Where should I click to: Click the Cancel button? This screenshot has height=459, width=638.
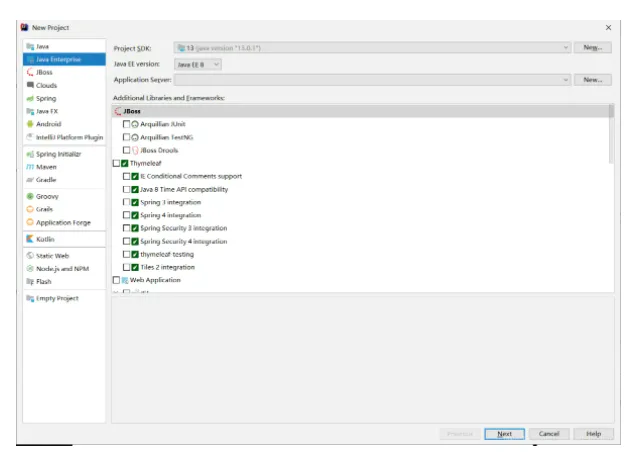click(x=549, y=434)
